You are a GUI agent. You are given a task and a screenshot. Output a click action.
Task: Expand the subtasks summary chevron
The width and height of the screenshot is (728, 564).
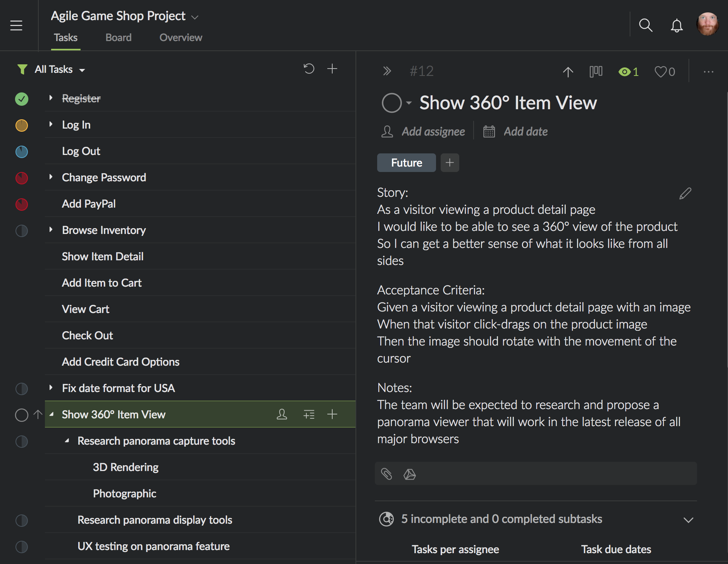click(x=688, y=519)
